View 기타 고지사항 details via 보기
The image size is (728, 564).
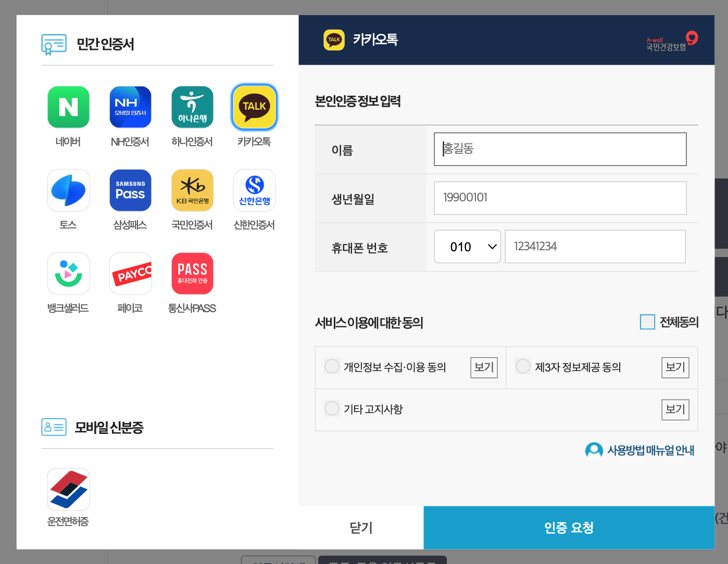click(x=675, y=409)
